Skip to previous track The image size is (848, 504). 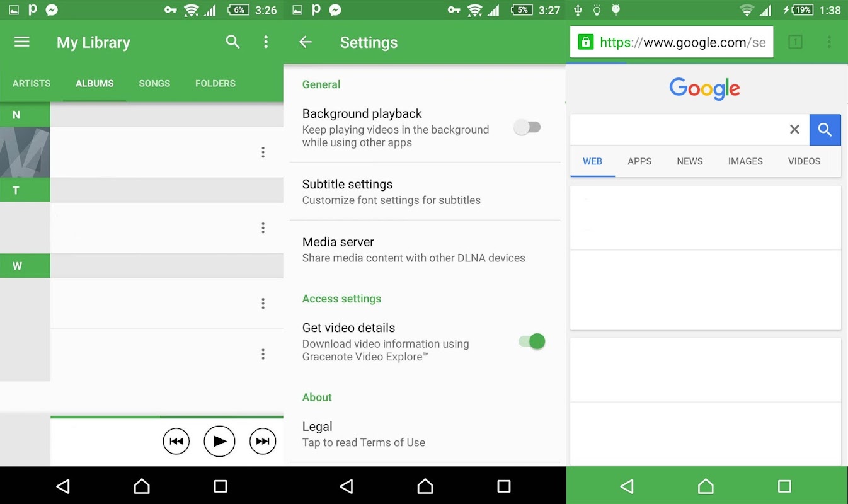point(176,441)
